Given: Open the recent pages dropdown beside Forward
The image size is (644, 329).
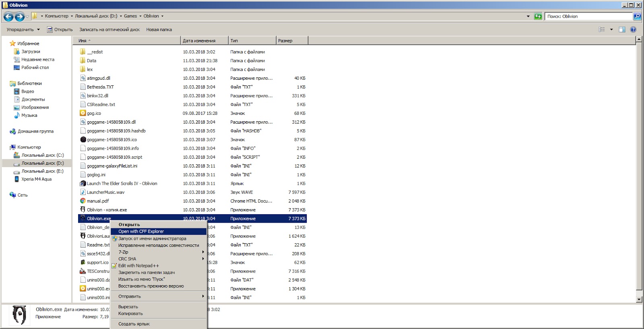Looking at the screenshot, I should (27, 17).
